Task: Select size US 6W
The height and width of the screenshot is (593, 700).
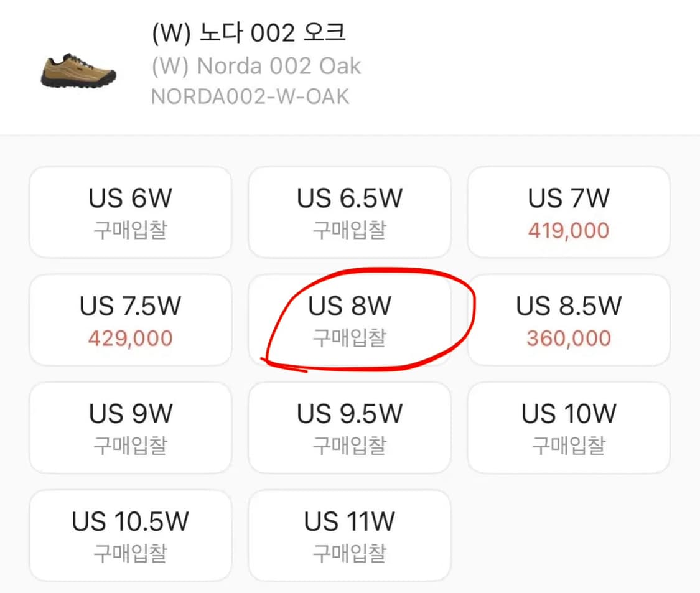Action: [129, 212]
